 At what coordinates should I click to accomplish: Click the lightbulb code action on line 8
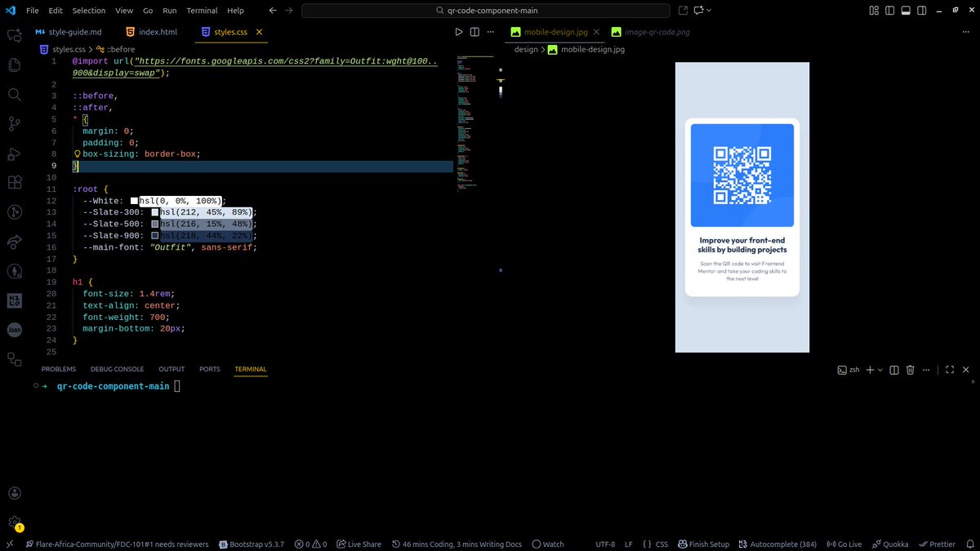coord(78,153)
